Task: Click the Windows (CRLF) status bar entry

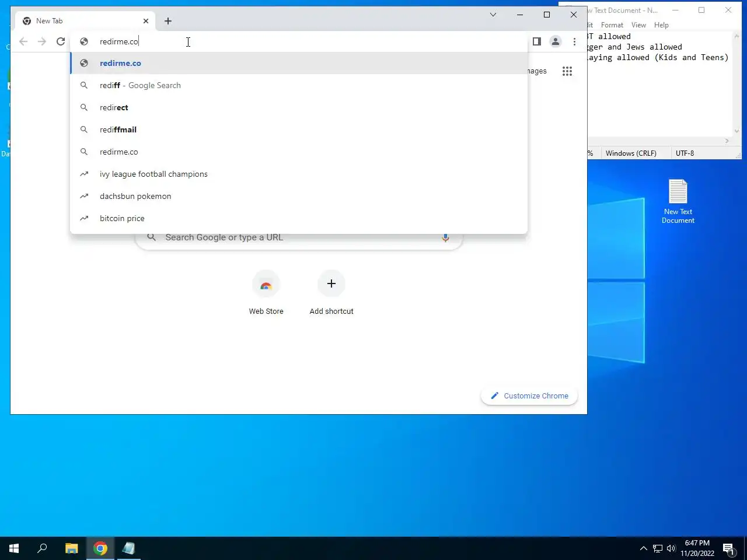Action: pos(631,153)
